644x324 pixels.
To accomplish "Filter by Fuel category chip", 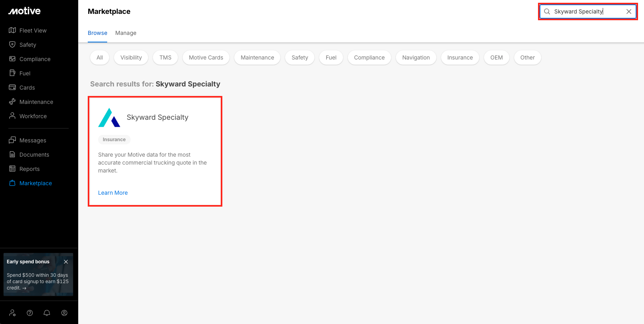I will pos(331,58).
